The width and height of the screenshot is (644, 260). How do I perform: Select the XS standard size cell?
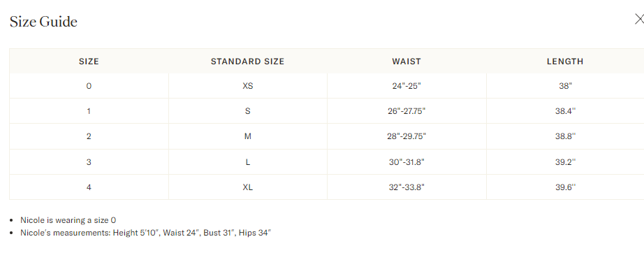click(x=248, y=86)
